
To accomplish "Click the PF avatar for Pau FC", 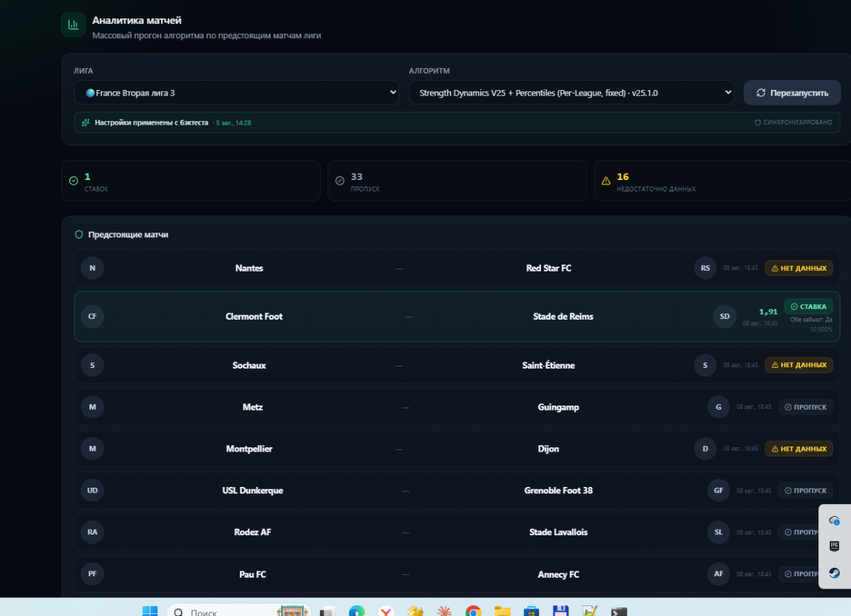I will tap(92, 574).
